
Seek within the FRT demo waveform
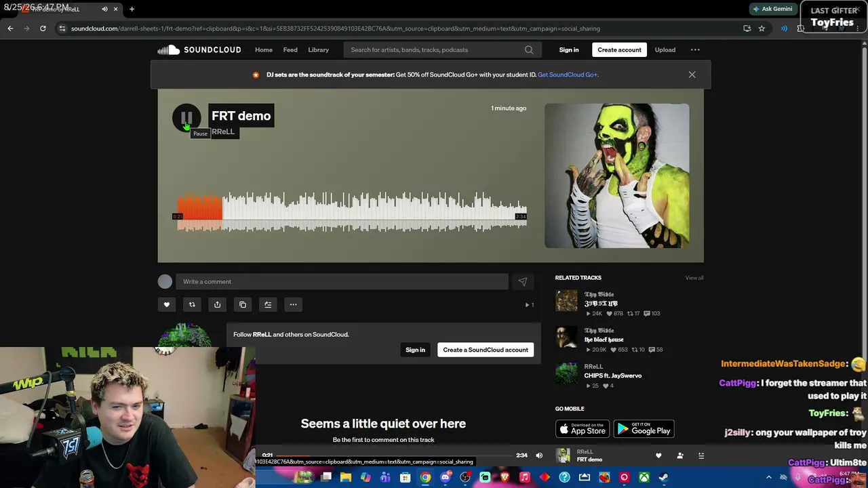click(352, 211)
